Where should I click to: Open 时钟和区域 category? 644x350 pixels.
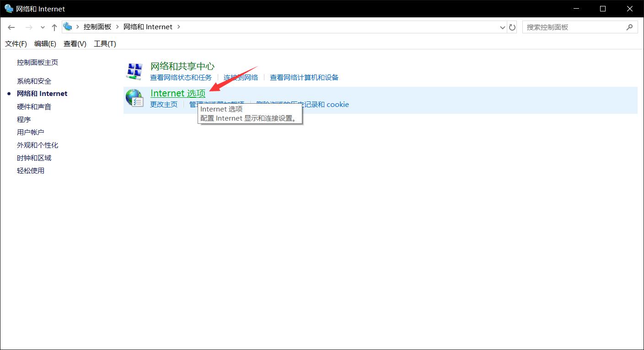[x=34, y=158]
